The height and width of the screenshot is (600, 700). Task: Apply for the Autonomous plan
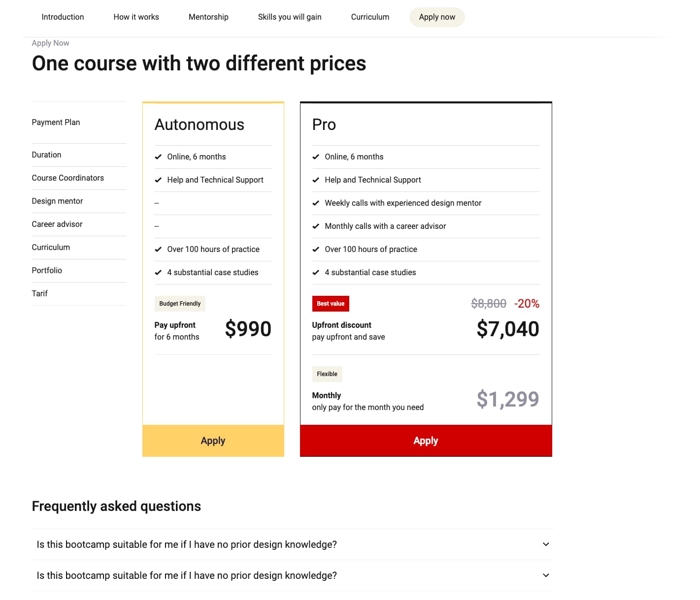coord(213,441)
